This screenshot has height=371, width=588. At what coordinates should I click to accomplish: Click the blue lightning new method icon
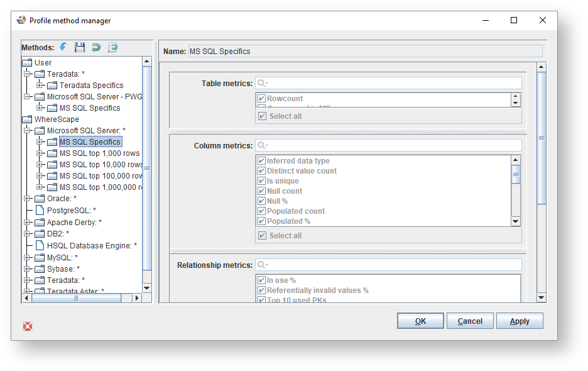pos(63,47)
